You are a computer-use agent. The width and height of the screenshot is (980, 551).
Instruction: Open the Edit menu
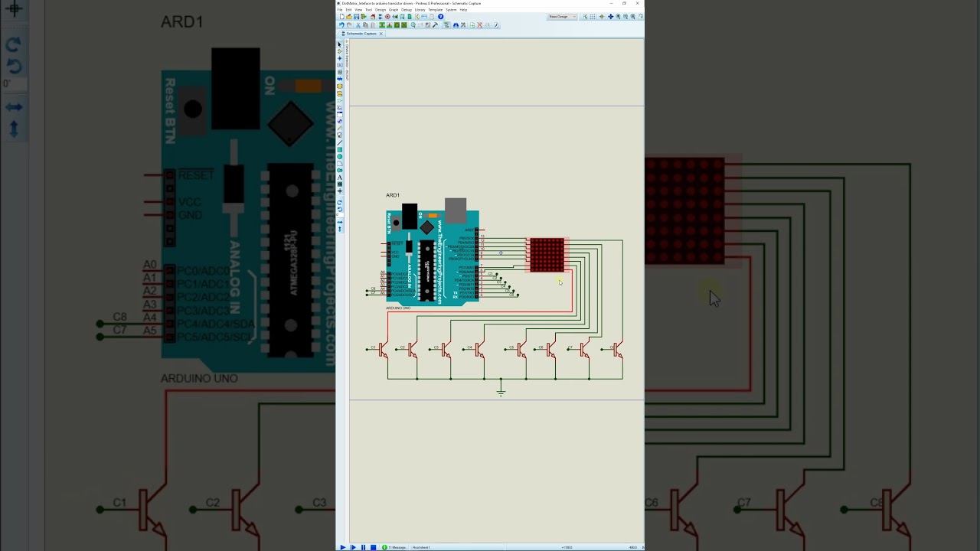(x=348, y=10)
